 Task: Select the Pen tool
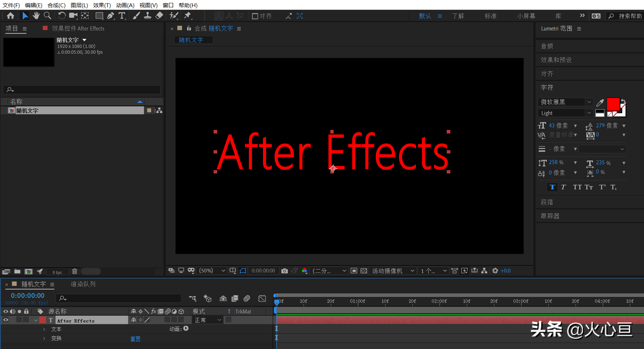[111, 16]
